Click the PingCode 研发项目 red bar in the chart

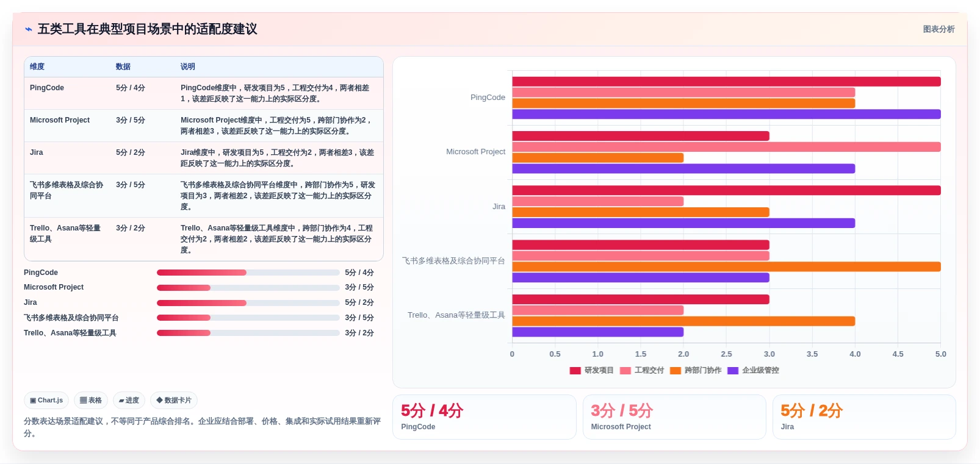coord(726,82)
